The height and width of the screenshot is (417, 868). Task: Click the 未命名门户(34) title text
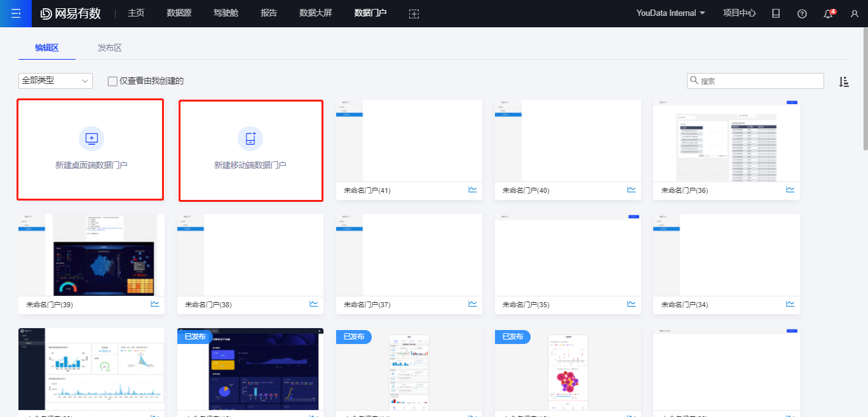(x=684, y=305)
